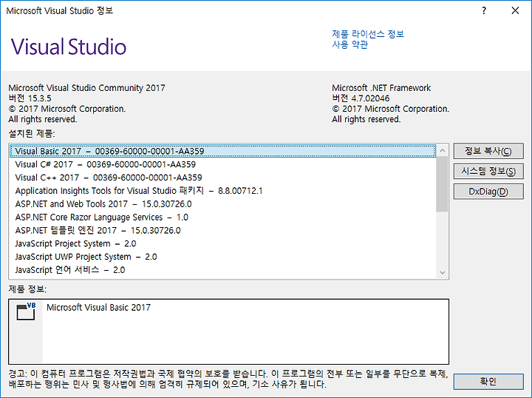Select Visual C++ 2017 product row
The image size is (532, 398).
click(x=222, y=178)
